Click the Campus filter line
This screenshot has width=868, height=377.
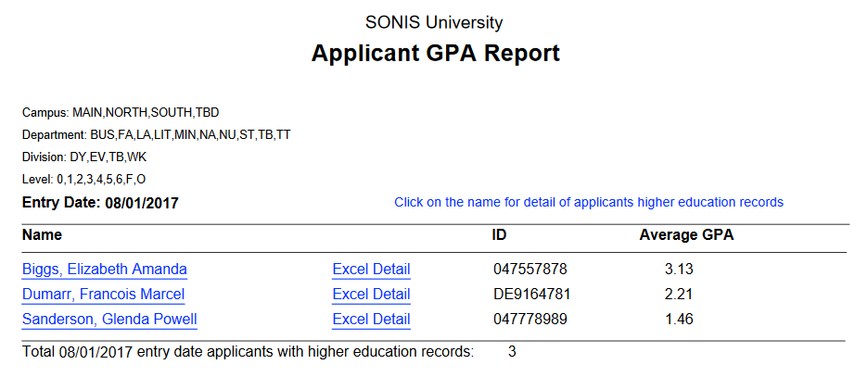coord(121,112)
